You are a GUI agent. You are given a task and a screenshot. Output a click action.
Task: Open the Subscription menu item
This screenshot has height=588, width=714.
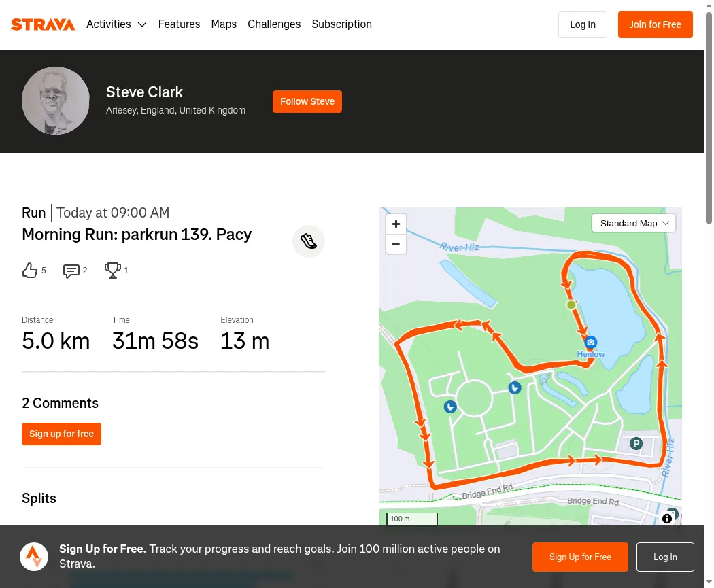pyautogui.click(x=342, y=24)
